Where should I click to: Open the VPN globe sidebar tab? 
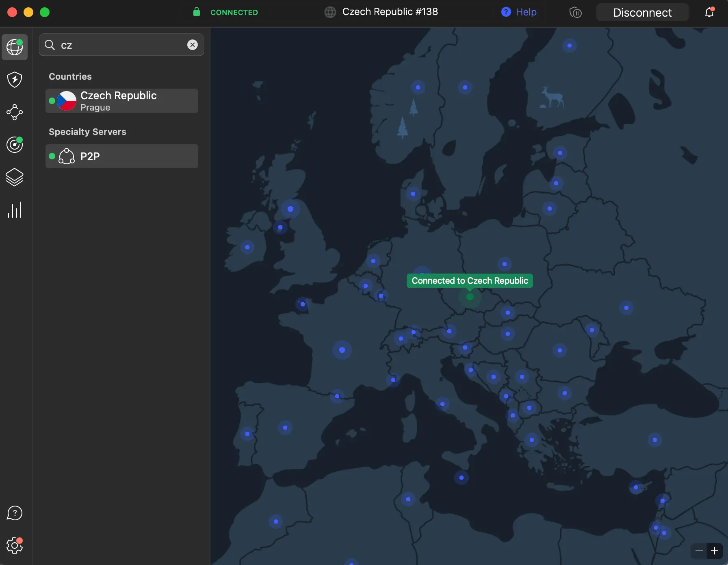point(15,47)
